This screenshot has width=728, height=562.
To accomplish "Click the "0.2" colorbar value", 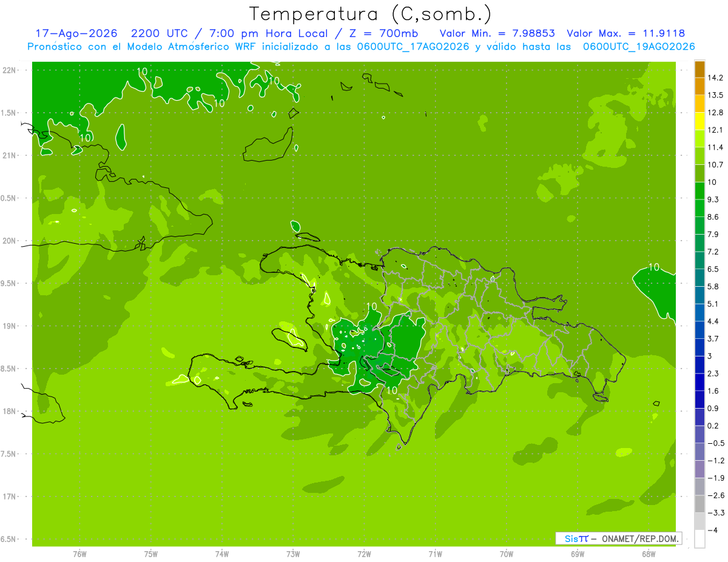I will coord(713,426).
